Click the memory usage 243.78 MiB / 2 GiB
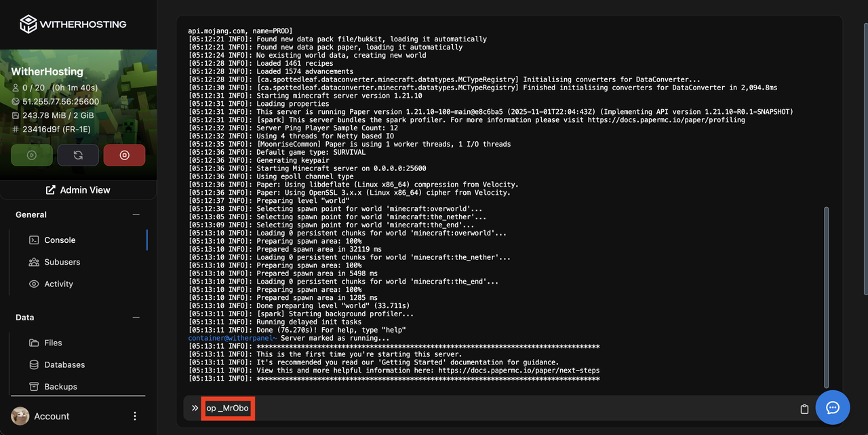This screenshot has width=868, height=435. tap(58, 115)
